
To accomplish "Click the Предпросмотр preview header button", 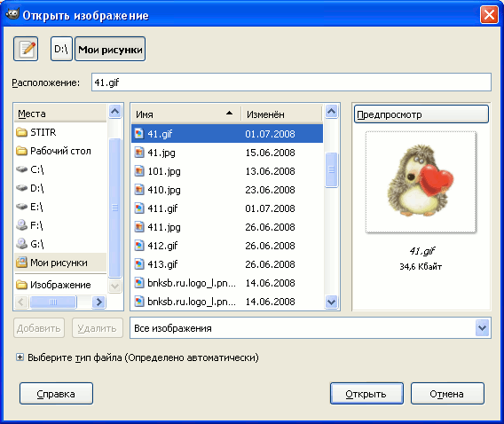I will click(x=421, y=114).
